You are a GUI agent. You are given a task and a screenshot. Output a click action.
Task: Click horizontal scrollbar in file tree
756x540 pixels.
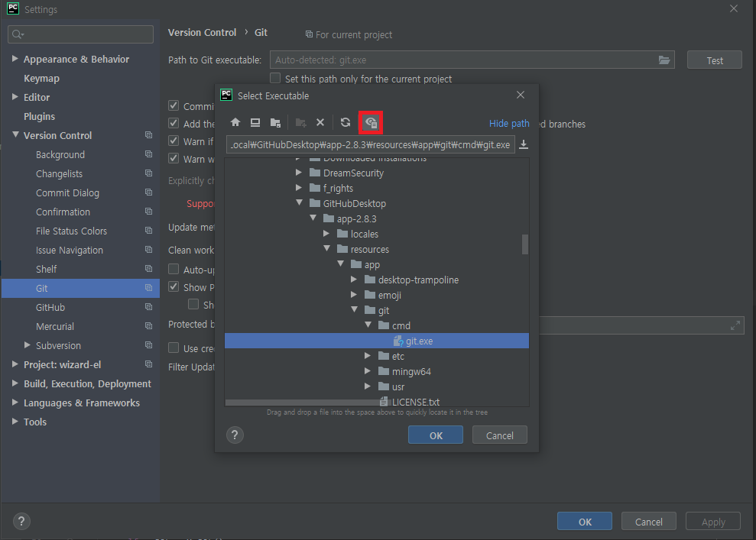303,403
